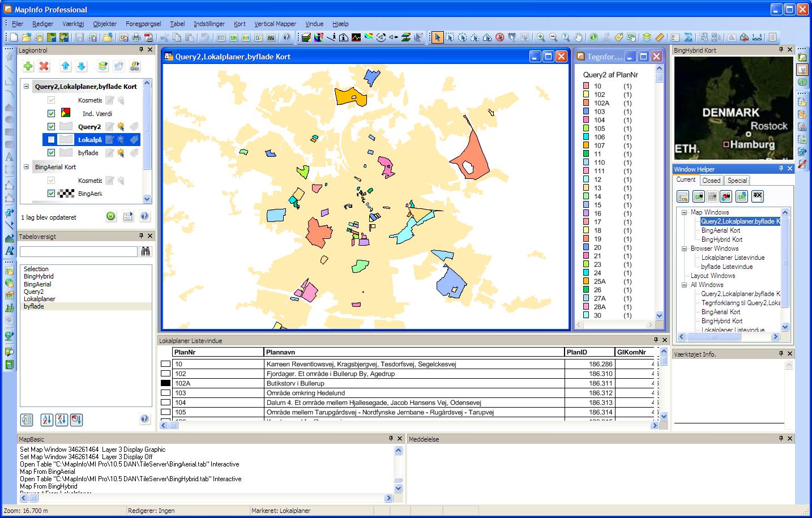The height and width of the screenshot is (518, 812).
Task: Click the Print icon in the toolbar
Action: click(x=136, y=37)
